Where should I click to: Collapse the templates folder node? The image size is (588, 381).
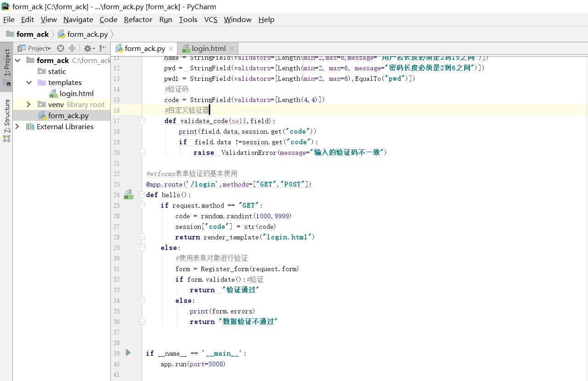pos(28,82)
